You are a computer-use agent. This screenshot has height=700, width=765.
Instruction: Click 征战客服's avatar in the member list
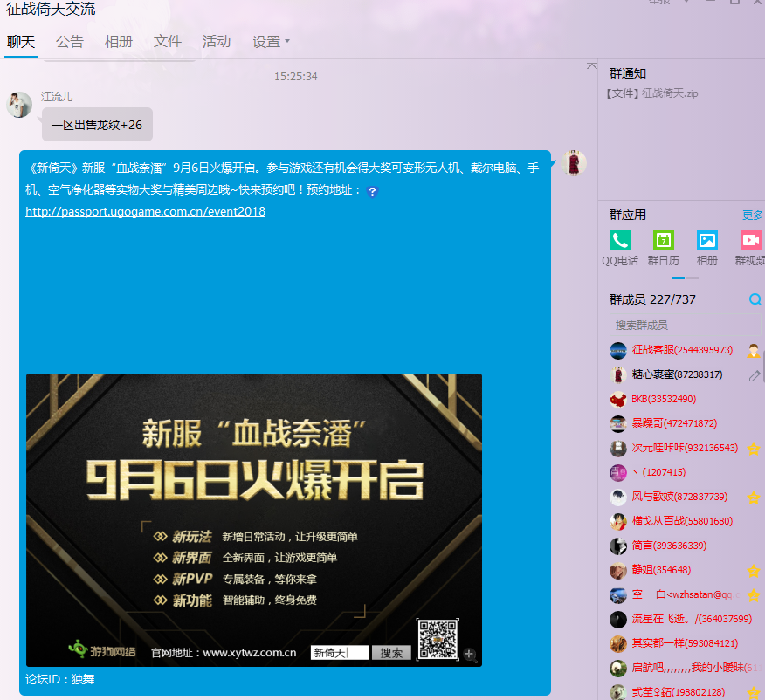point(618,351)
